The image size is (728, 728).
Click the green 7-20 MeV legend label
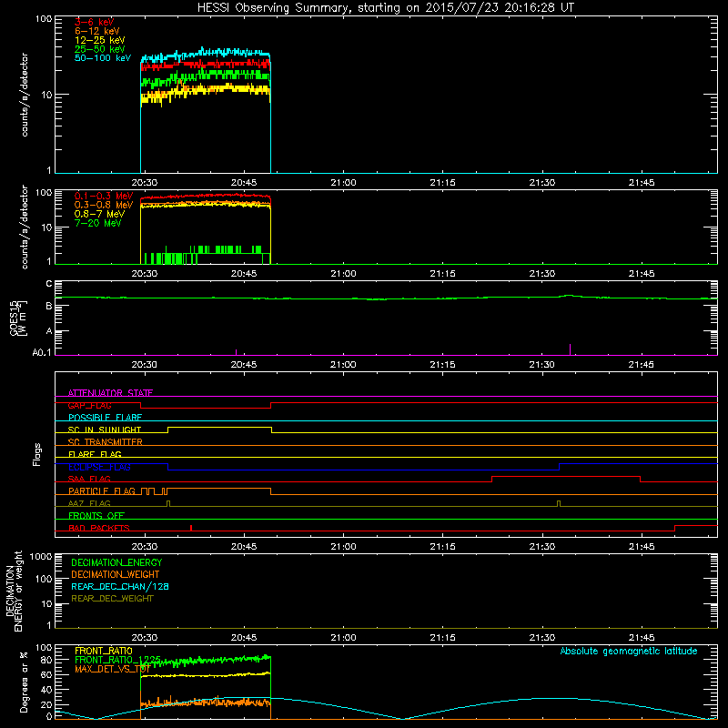98,223
